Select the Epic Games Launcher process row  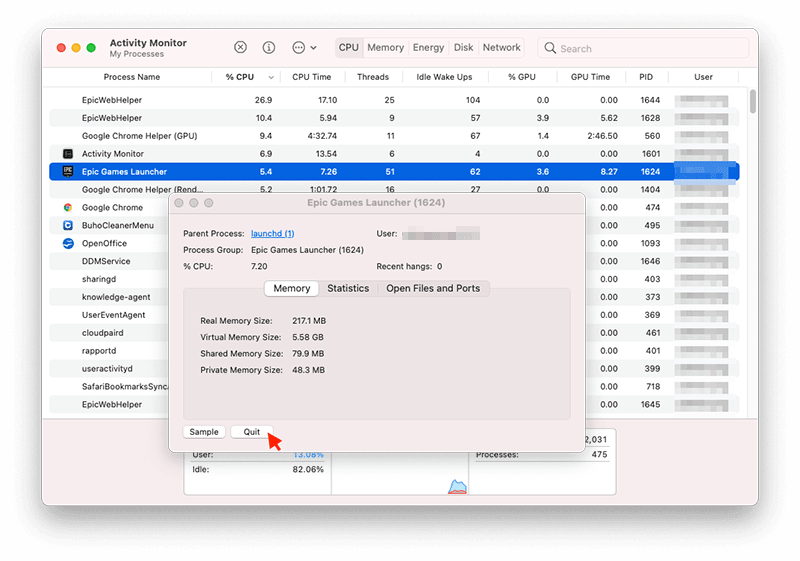pyautogui.click(x=394, y=171)
